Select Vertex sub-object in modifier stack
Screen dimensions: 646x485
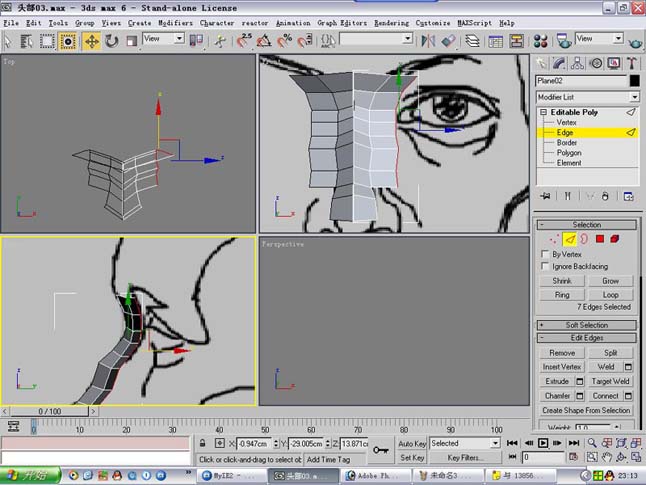click(x=566, y=122)
